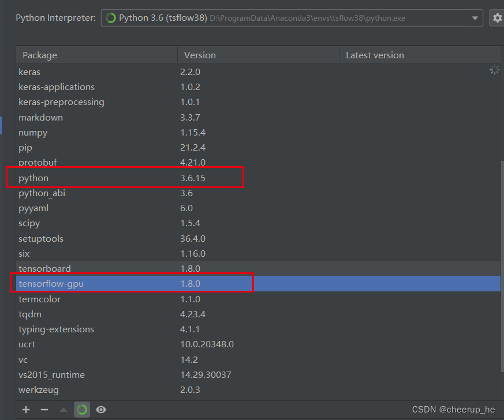Select the tqdm package row
This screenshot has height=420, width=504.
(258, 314)
